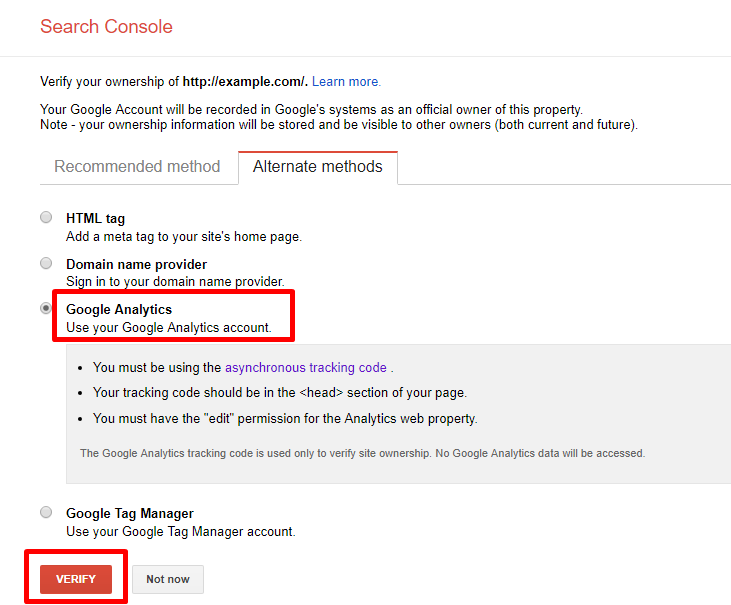Click the red VERIFY button

[x=76, y=579]
